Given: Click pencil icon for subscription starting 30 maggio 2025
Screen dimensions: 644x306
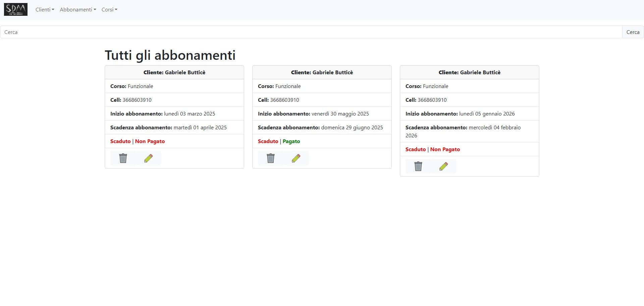Looking at the screenshot, I should click(x=296, y=158).
